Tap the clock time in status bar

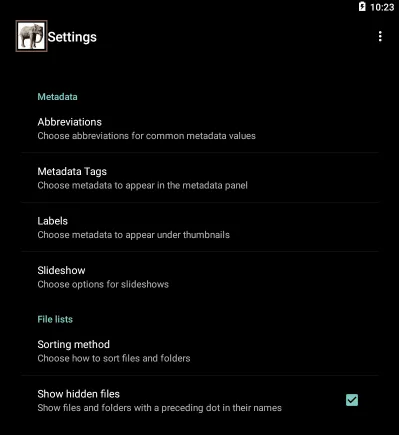click(382, 7)
